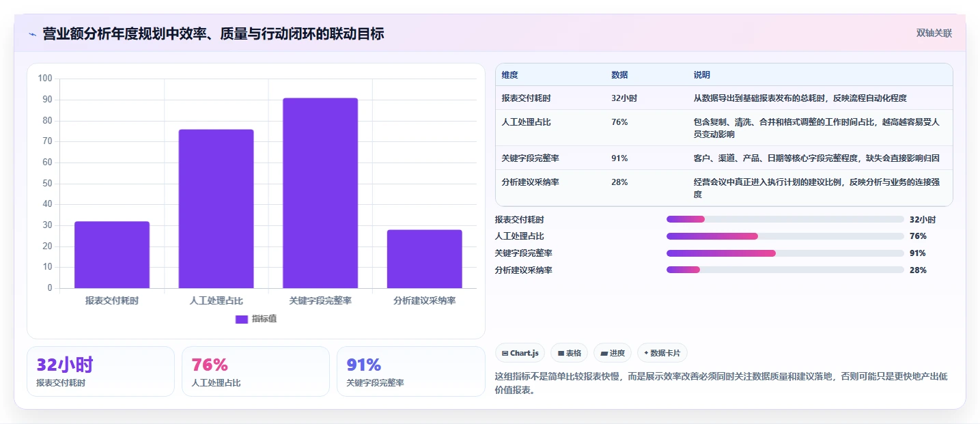
Task: Click the 关键字段完整率 label in the stat card
Action: pyautogui.click(x=375, y=383)
